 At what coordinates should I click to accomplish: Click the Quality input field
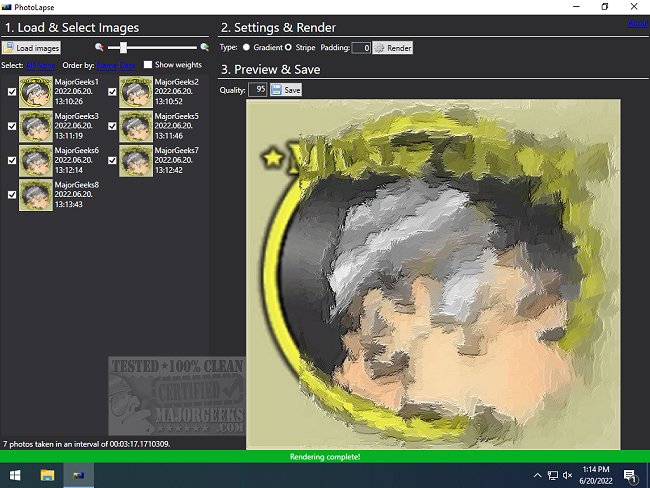coord(257,90)
